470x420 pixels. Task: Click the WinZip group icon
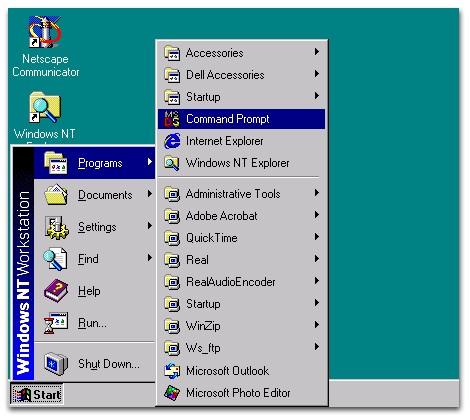[x=172, y=326]
